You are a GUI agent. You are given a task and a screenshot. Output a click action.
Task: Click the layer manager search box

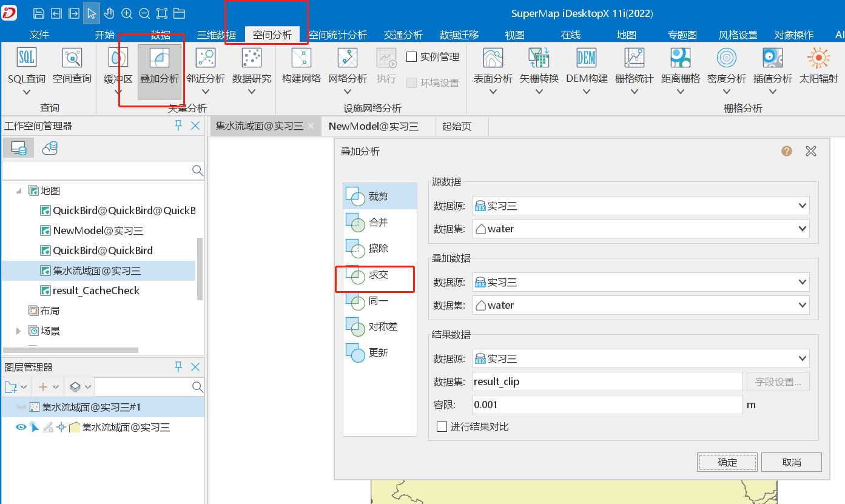[x=149, y=386]
